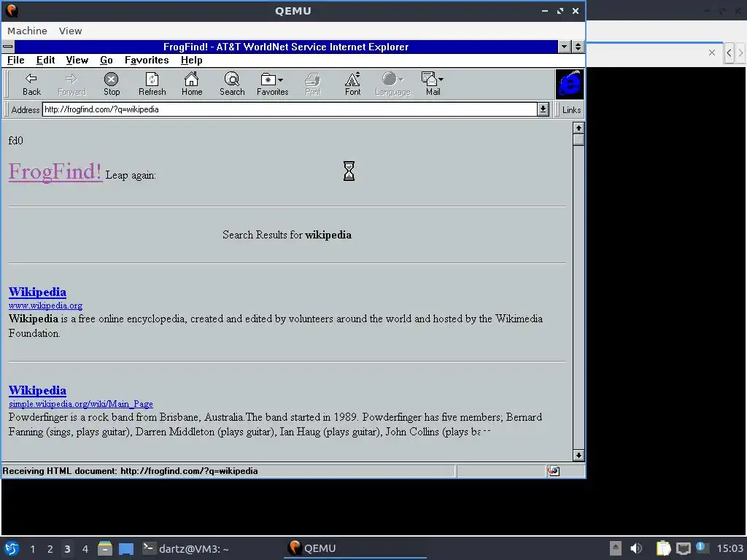Click the page scrollbar up arrow
Image resolution: width=747 pixels, height=560 pixels.
[x=578, y=128]
